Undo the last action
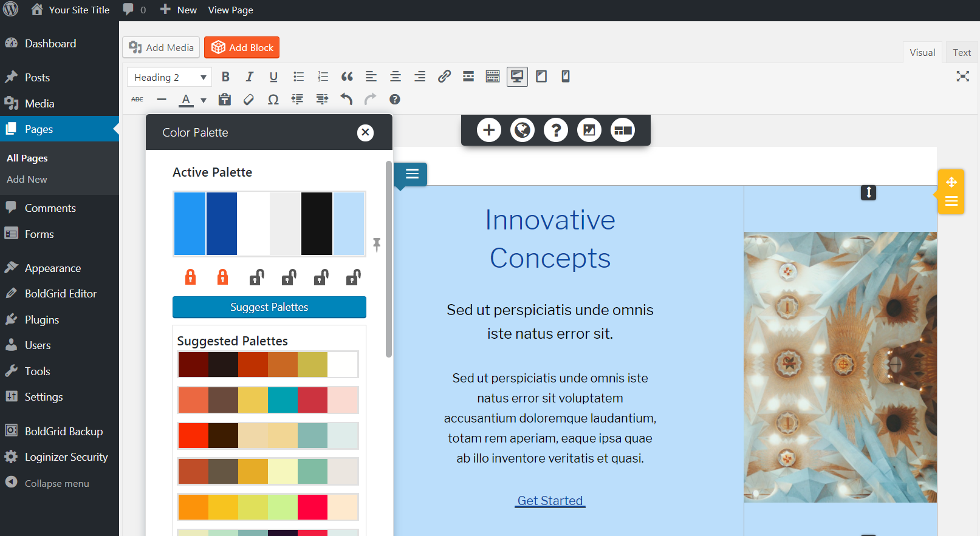Image resolution: width=980 pixels, height=536 pixels. [x=346, y=100]
